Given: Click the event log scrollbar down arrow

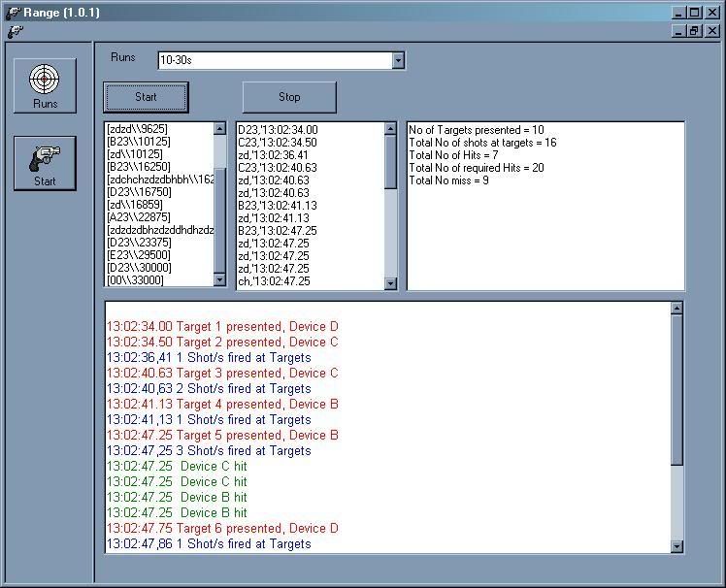Looking at the screenshot, I should [676, 547].
